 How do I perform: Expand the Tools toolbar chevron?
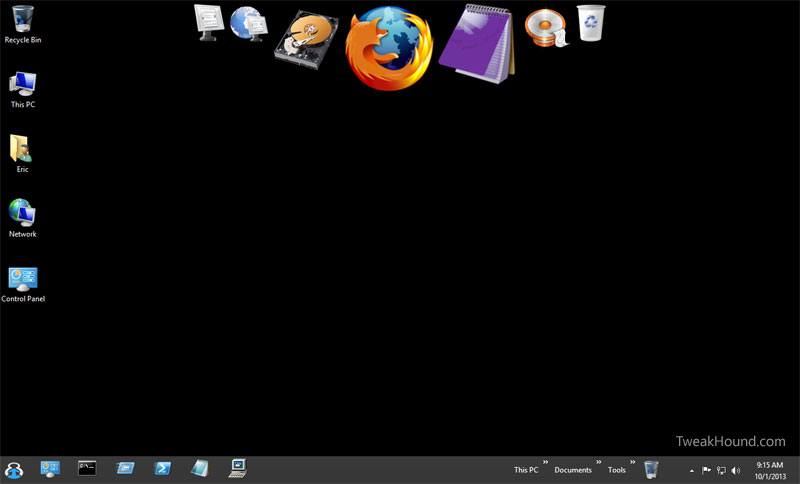633,462
